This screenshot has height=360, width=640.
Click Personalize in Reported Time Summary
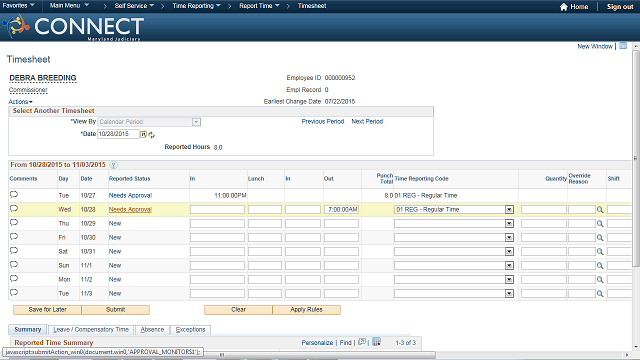(x=317, y=342)
